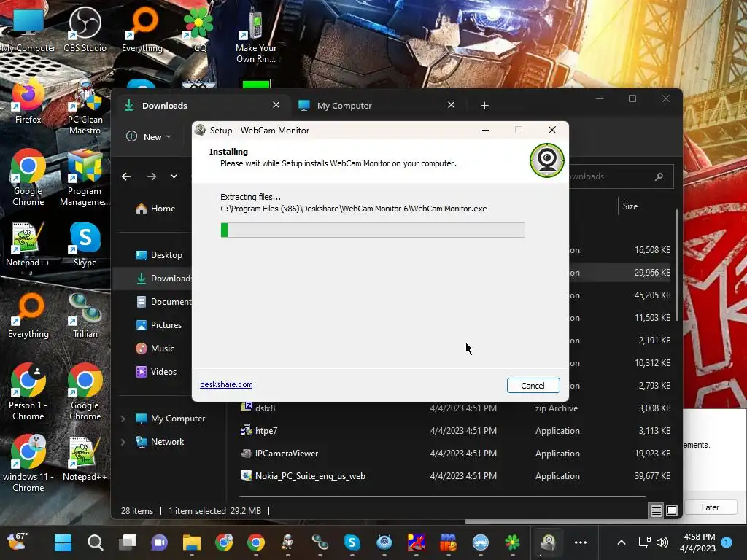Open File Explorer from taskbar
The width and height of the screenshot is (747, 560).
192,542
